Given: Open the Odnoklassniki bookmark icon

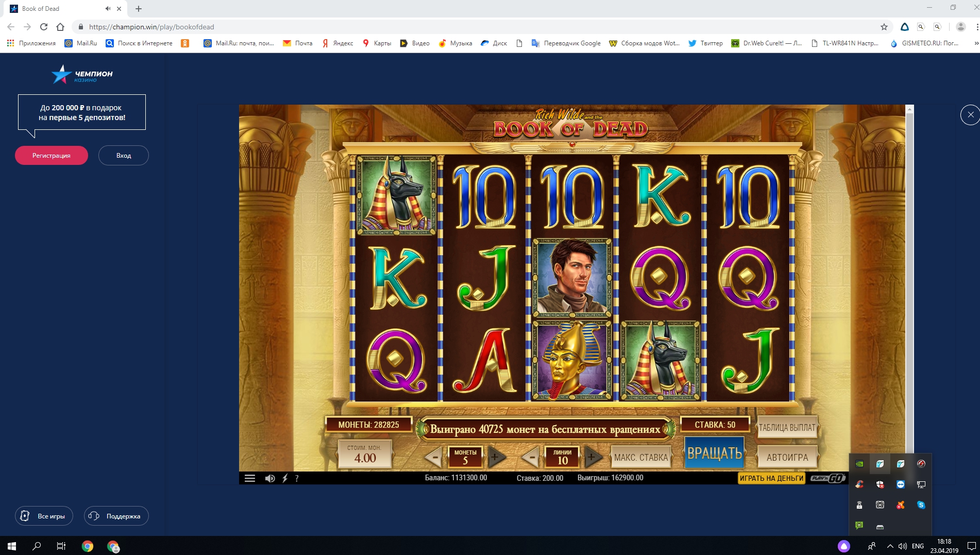Looking at the screenshot, I should (x=185, y=43).
